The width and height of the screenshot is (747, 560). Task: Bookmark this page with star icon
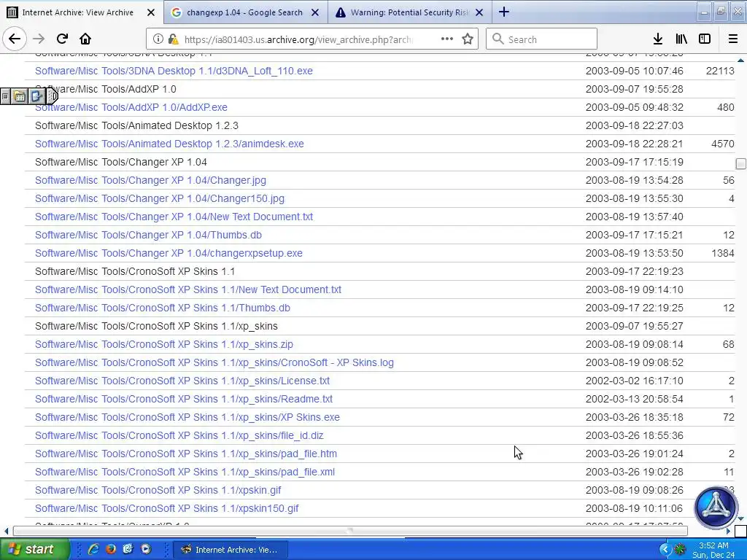click(x=468, y=39)
